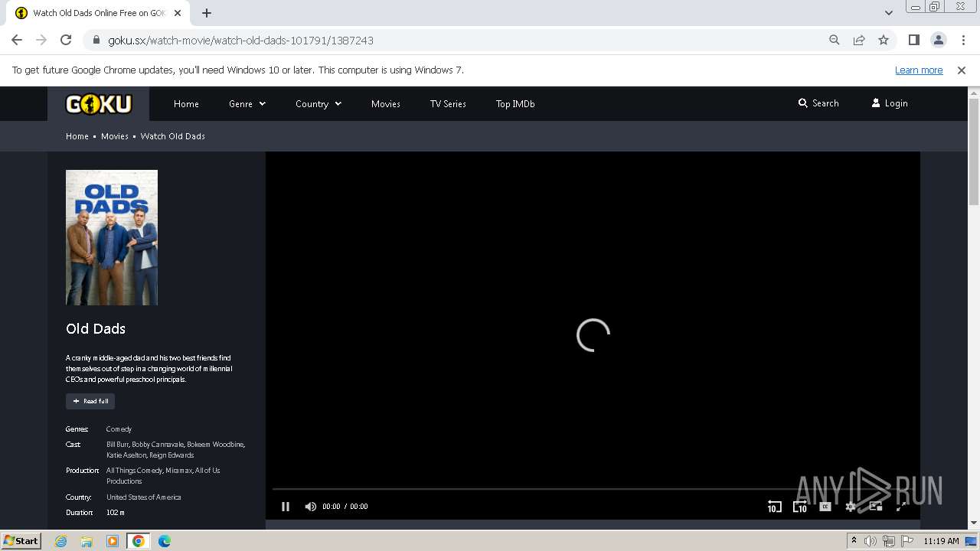Open Miramax production link
The height and width of the screenshot is (551, 980).
pos(178,471)
